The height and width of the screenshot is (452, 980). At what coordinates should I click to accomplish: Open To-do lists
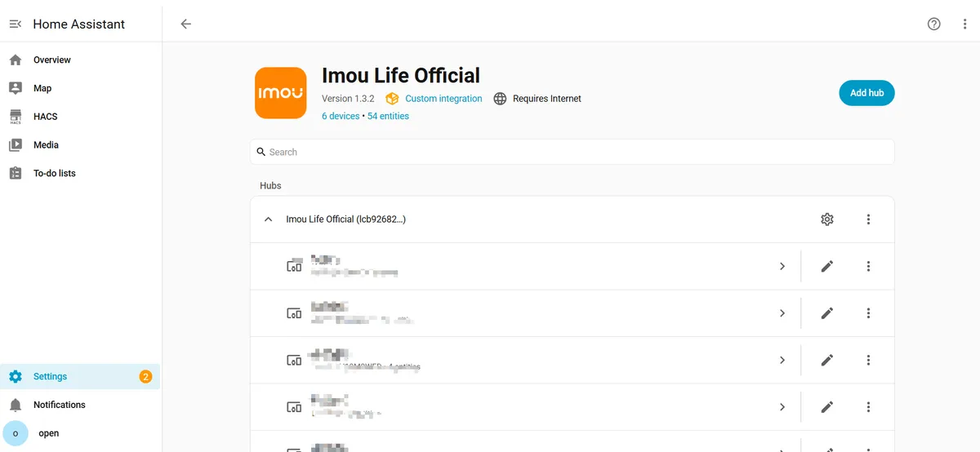click(x=80, y=173)
